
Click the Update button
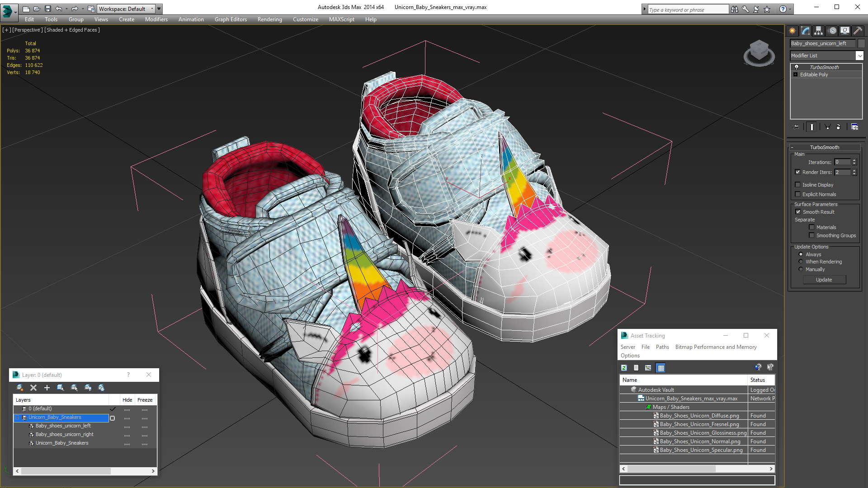[x=824, y=280]
